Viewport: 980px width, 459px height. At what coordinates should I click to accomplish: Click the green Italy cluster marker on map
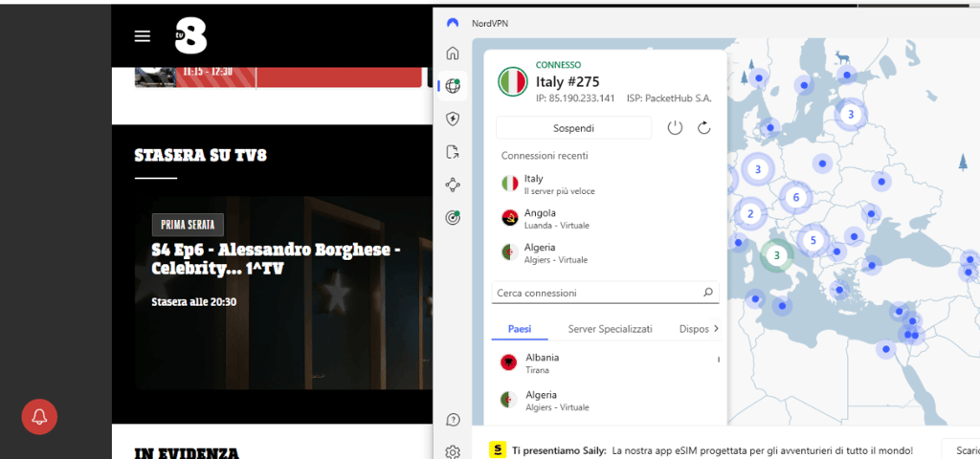(776, 255)
